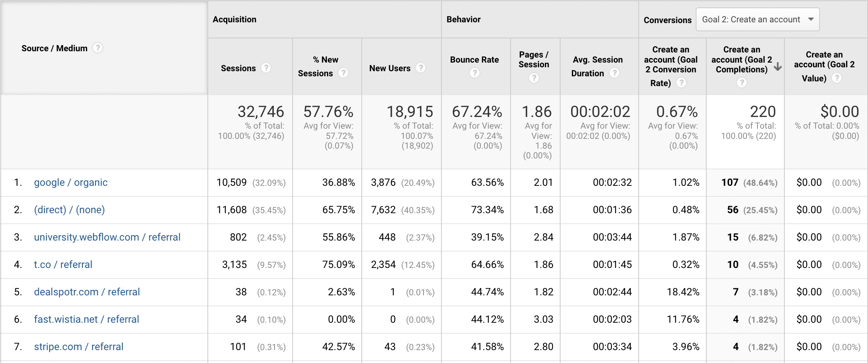Click Goal 2 Conversion Rate help icon
The image size is (868, 363).
pyautogui.click(x=681, y=83)
